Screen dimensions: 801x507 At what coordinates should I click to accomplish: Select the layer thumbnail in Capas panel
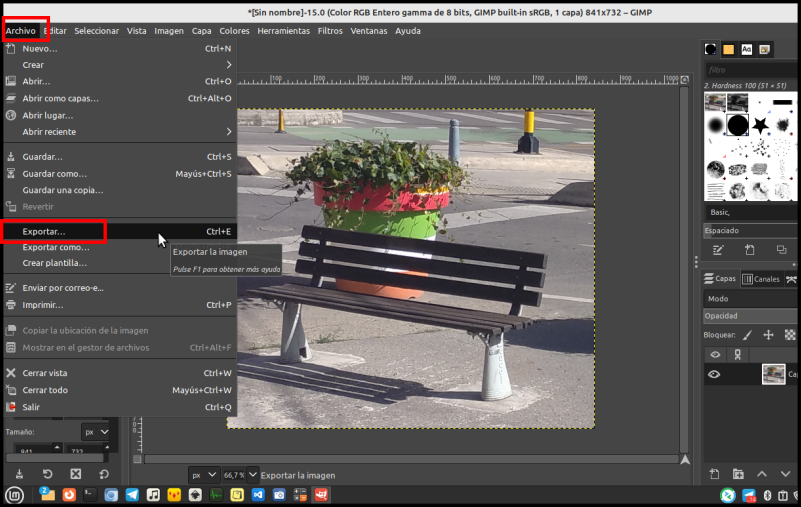click(x=773, y=374)
